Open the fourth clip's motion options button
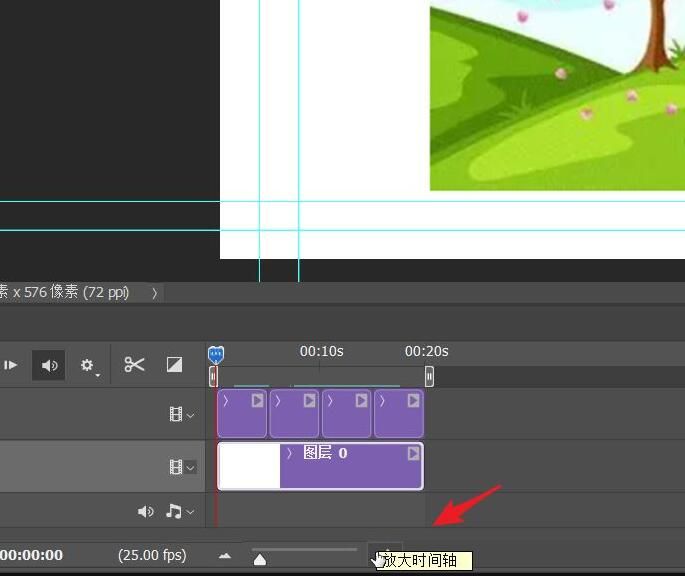This screenshot has width=685, height=576. coord(413,400)
